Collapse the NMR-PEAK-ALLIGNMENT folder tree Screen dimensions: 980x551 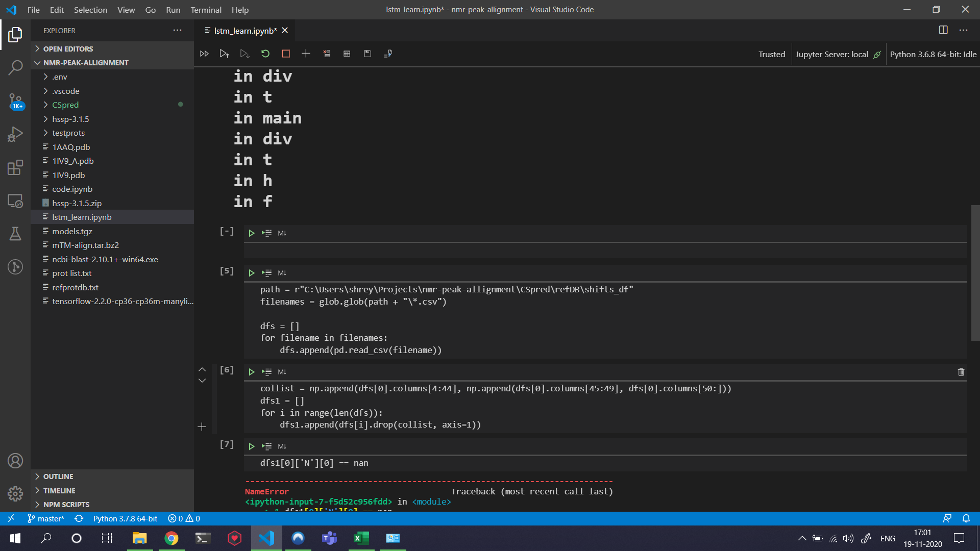pyautogui.click(x=86, y=63)
